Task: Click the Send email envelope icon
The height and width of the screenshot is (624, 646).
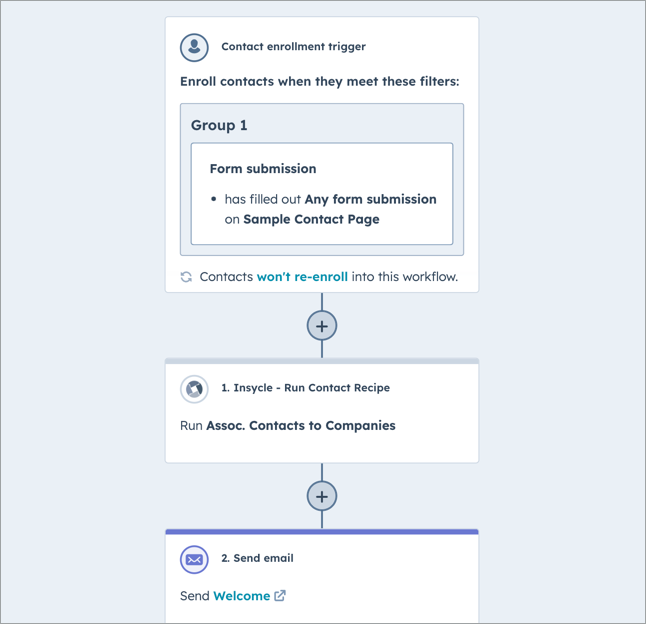Action: [194, 559]
